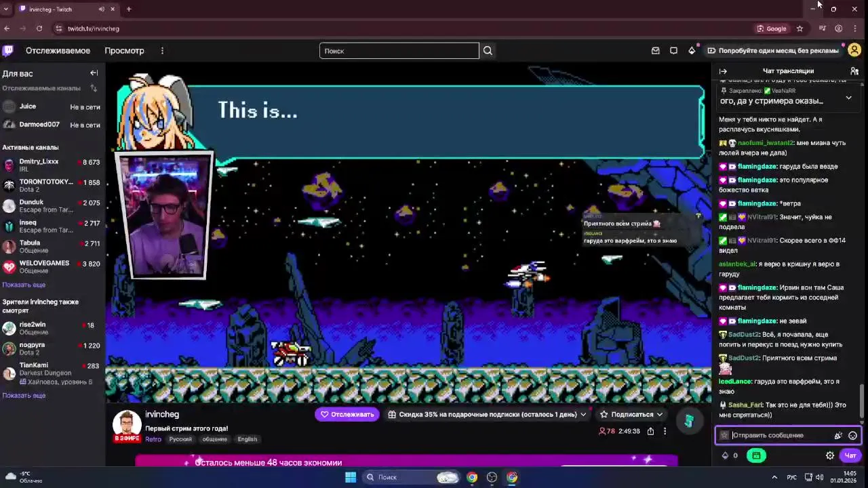Image resolution: width=868 pixels, height=488 pixels.
Task: Click the chat vertical scrollbar
Action: pyautogui.click(x=862, y=400)
